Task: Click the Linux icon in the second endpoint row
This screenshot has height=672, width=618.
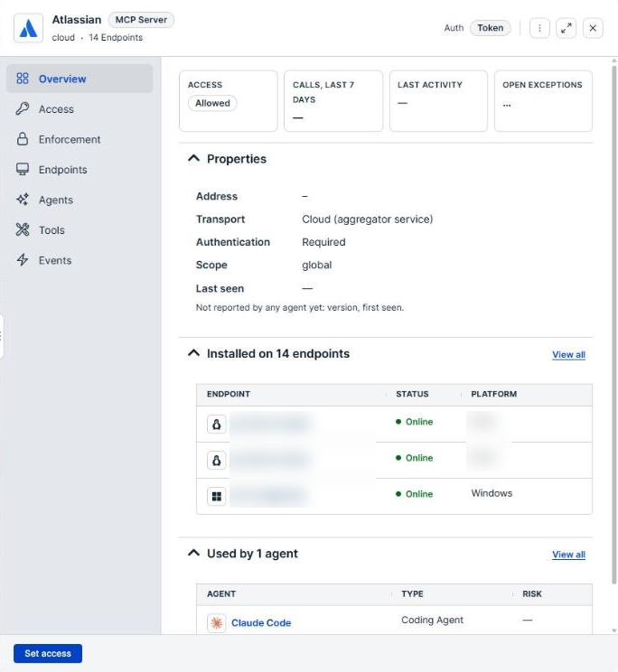Action: coord(217,461)
